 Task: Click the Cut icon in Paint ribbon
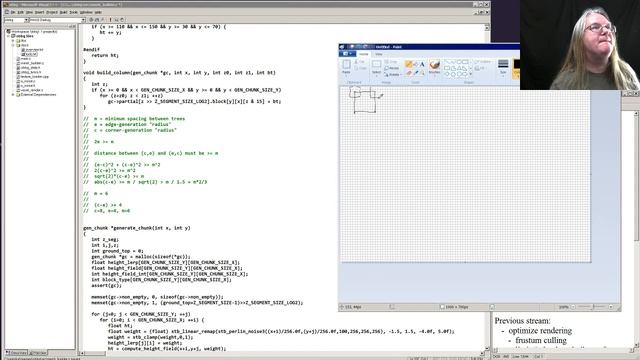(359, 62)
